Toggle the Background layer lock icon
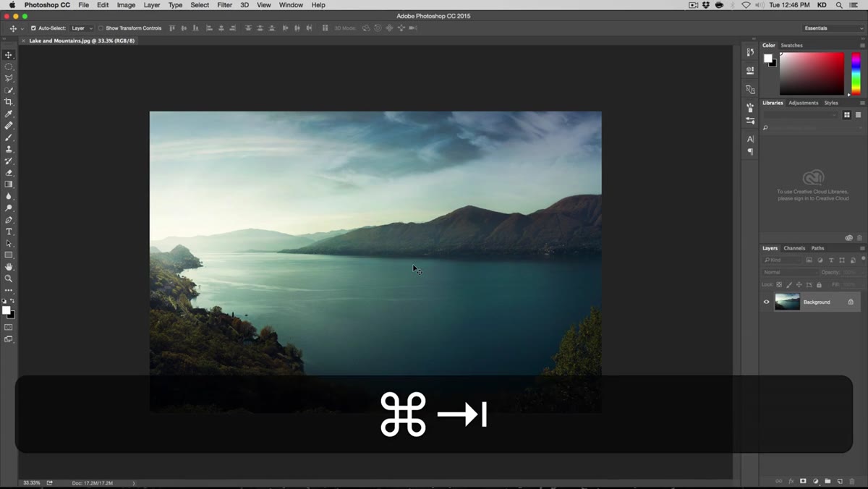Viewport: 868px width, 489px height. [x=851, y=302]
